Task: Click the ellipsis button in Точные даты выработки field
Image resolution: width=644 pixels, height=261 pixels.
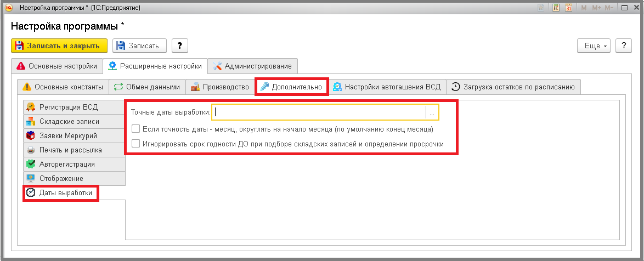Action: pos(432,112)
